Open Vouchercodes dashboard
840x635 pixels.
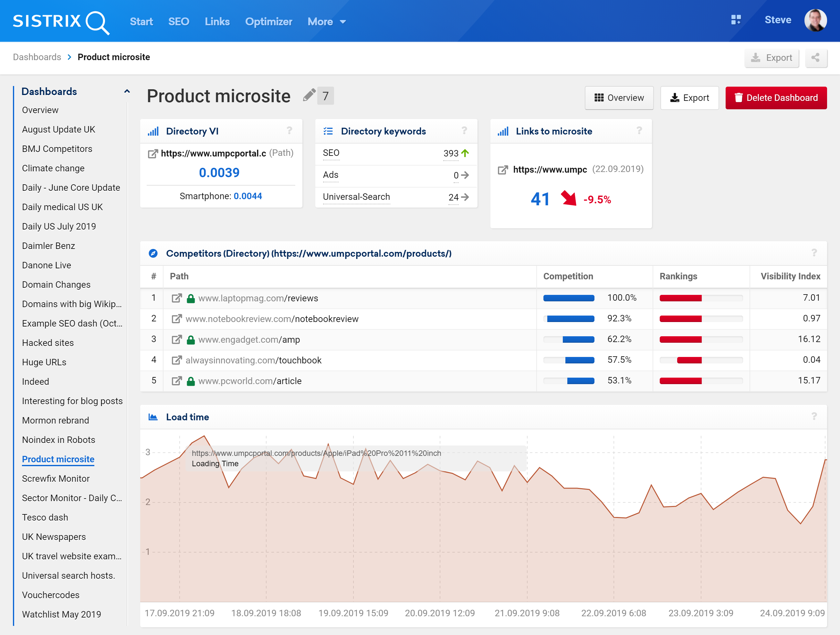51,595
